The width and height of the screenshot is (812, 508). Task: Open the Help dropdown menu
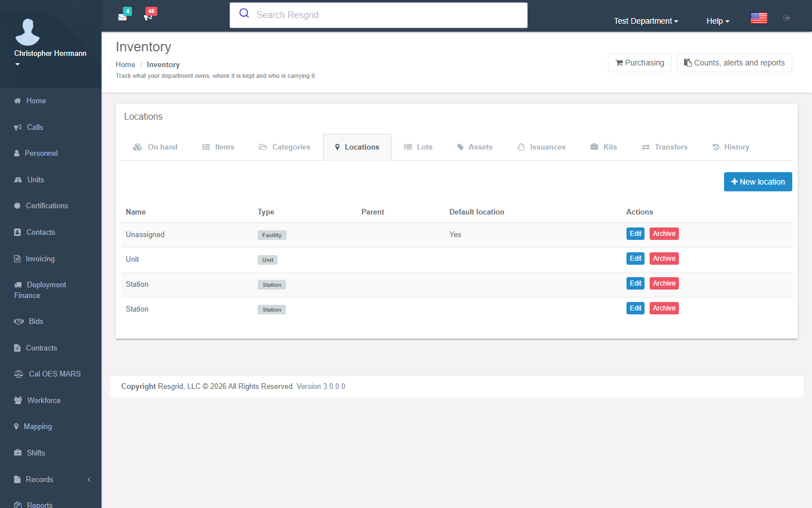click(x=718, y=21)
